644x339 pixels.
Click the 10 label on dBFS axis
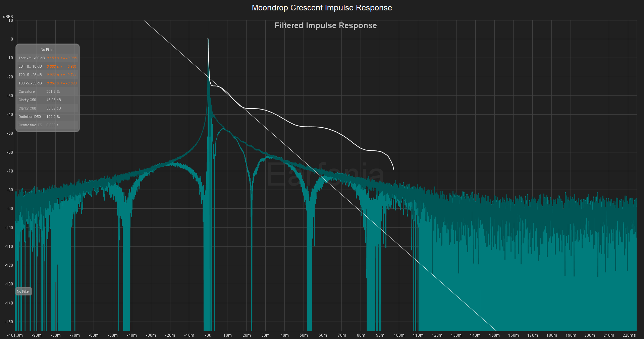click(11, 20)
